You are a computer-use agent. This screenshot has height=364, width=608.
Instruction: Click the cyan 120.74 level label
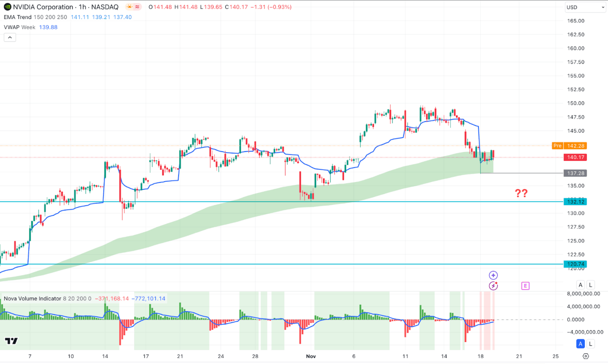coord(575,264)
